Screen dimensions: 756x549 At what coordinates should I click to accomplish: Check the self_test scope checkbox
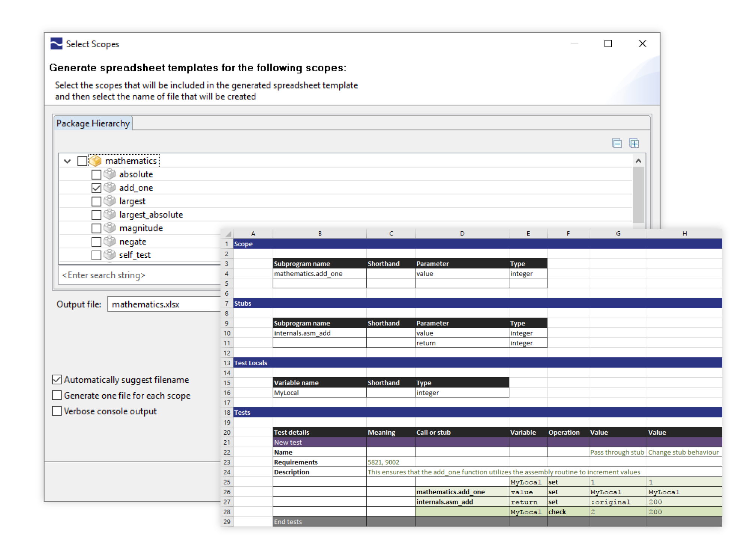(x=96, y=255)
